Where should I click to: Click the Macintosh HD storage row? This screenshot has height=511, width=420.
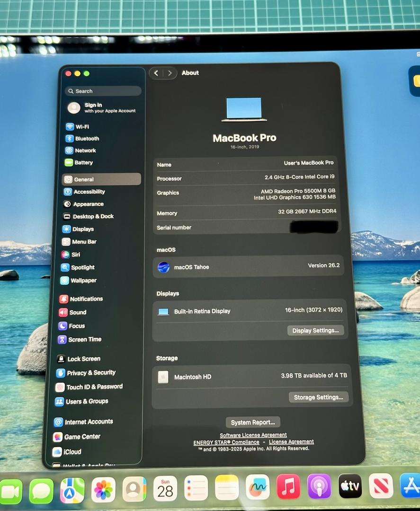[x=251, y=377]
